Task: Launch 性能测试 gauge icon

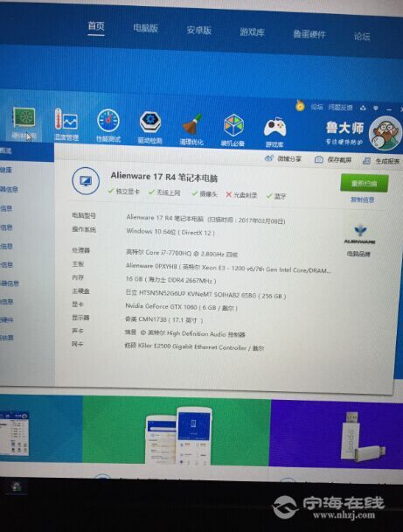Action: tap(108, 125)
